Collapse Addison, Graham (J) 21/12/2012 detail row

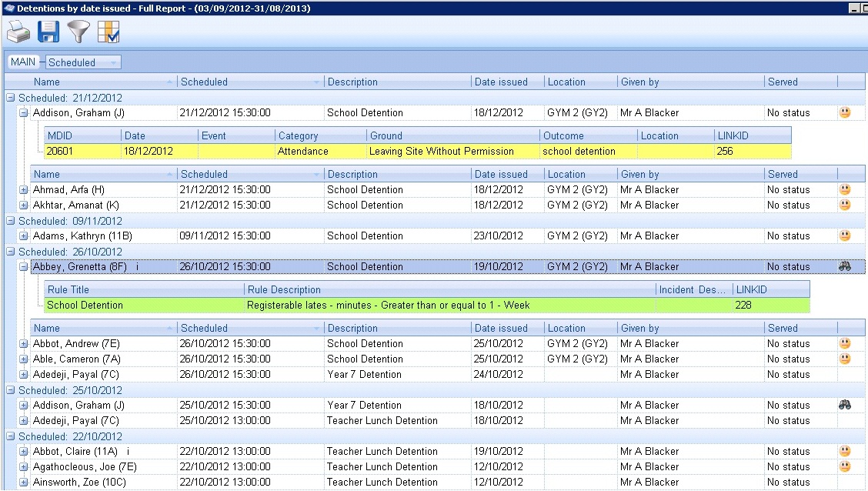tap(23, 113)
